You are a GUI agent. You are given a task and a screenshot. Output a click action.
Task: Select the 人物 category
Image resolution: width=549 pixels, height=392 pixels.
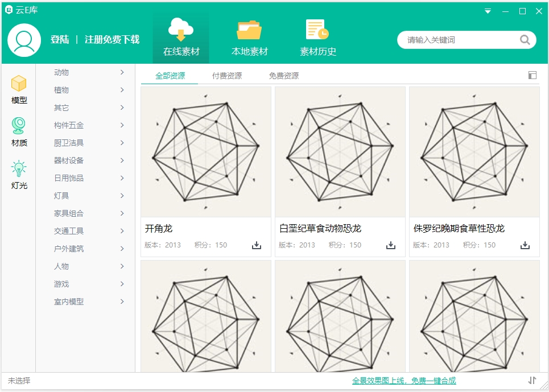pyautogui.click(x=85, y=266)
